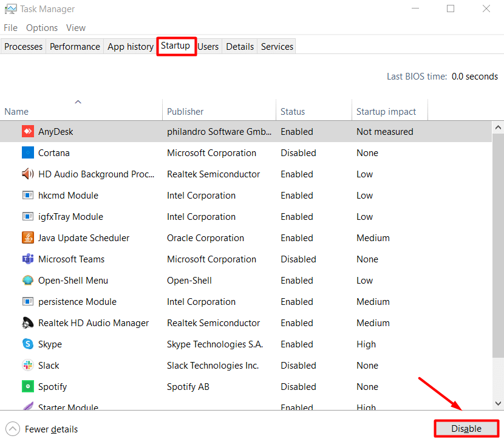
Task: Switch to the Details tab
Action: [240, 47]
